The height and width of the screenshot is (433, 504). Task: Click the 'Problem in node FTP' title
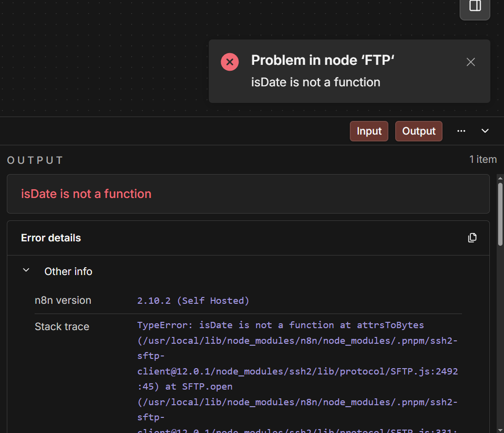[x=323, y=60]
